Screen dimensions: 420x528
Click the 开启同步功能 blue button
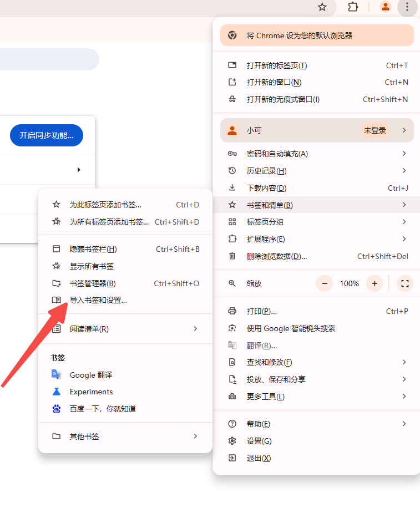point(47,135)
